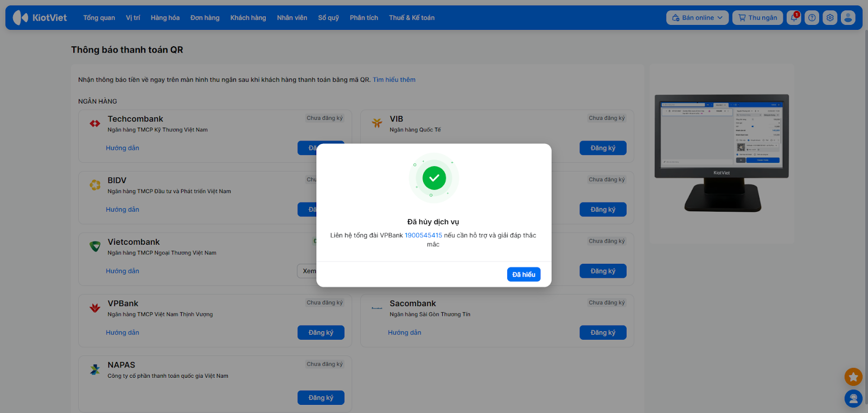Open Hướng dẫn for Techcombank
This screenshot has width=868, height=413.
coord(123,148)
